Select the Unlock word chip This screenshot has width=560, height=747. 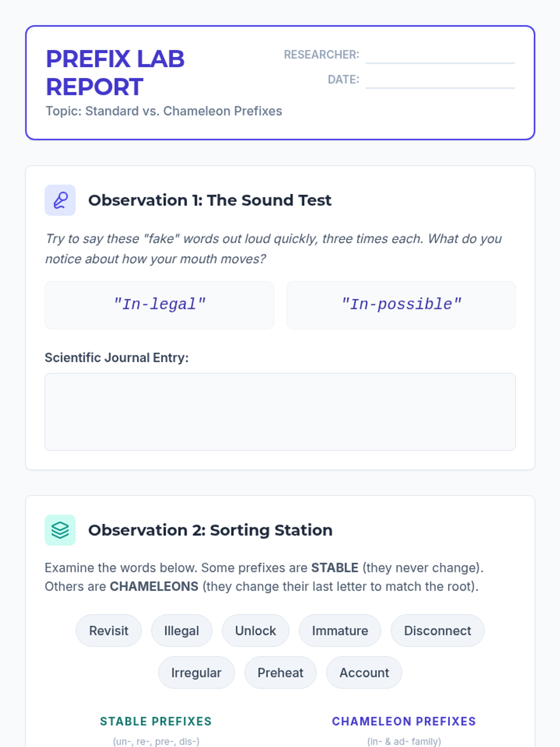pyautogui.click(x=255, y=631)
